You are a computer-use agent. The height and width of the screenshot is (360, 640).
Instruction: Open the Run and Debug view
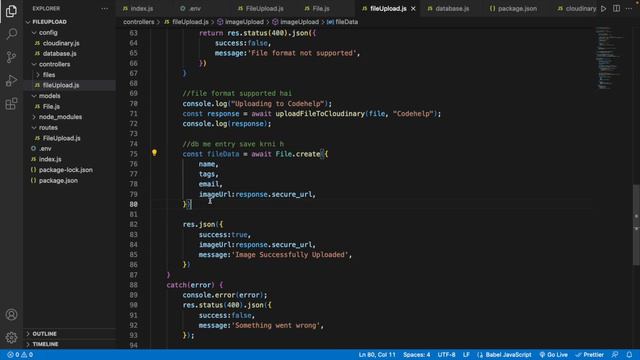point(11,80)
